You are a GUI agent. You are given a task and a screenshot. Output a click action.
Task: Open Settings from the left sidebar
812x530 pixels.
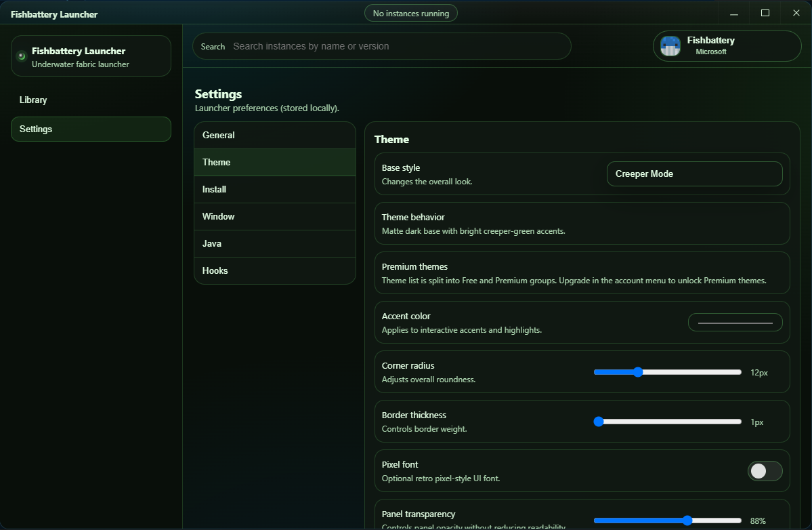(x=91, y=129)
